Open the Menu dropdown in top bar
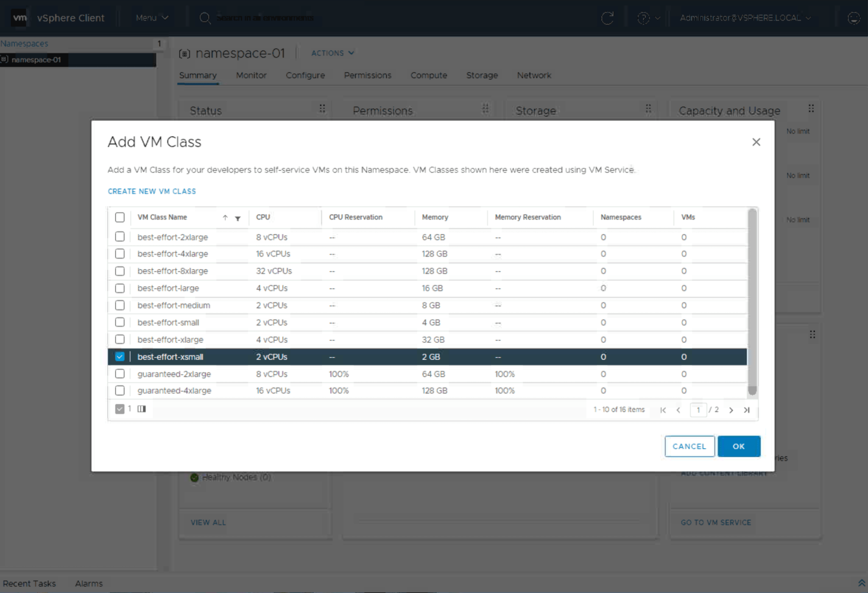 click(151, 17)
